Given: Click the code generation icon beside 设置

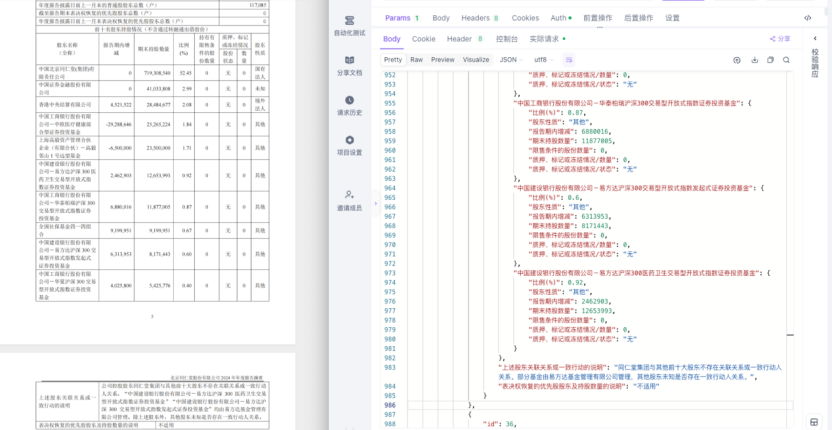Looking at the screenshot, I should click(807, 18).
